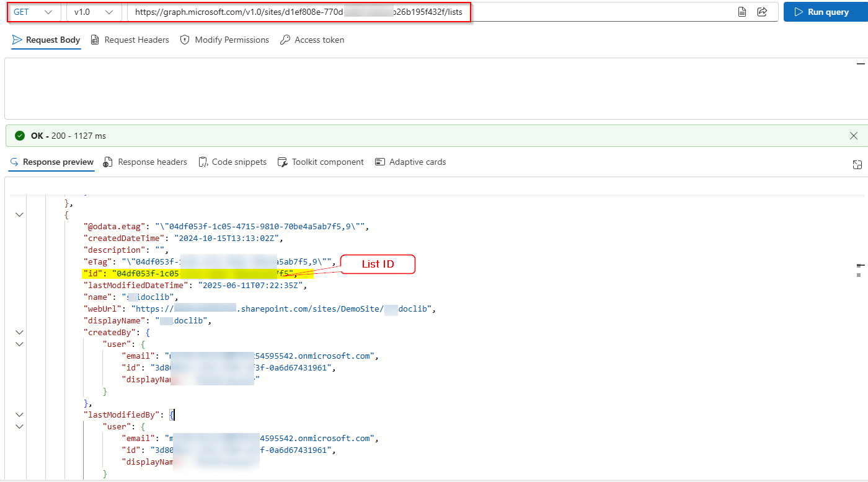Click the shield icon on Modify Permissions

(184, 40)
